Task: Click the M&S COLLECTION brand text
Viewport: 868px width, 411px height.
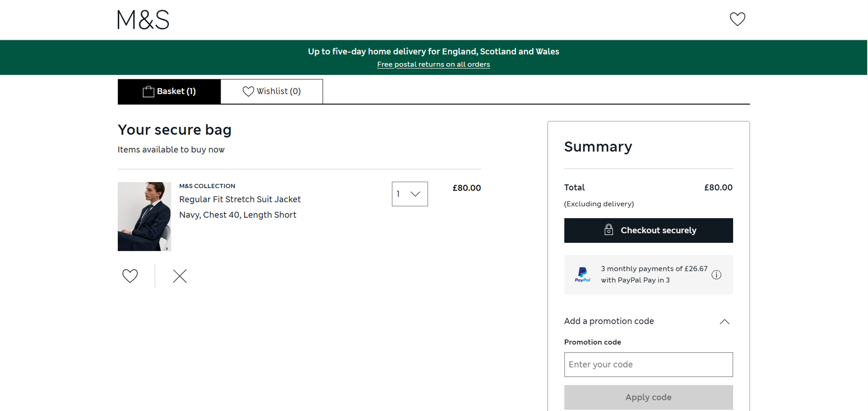Action: pyautogui.click(x=207, y=186)
